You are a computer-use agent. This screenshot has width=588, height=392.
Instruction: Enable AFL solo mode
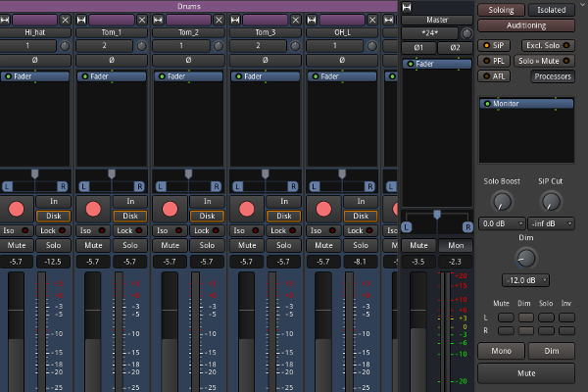(494, 76)
